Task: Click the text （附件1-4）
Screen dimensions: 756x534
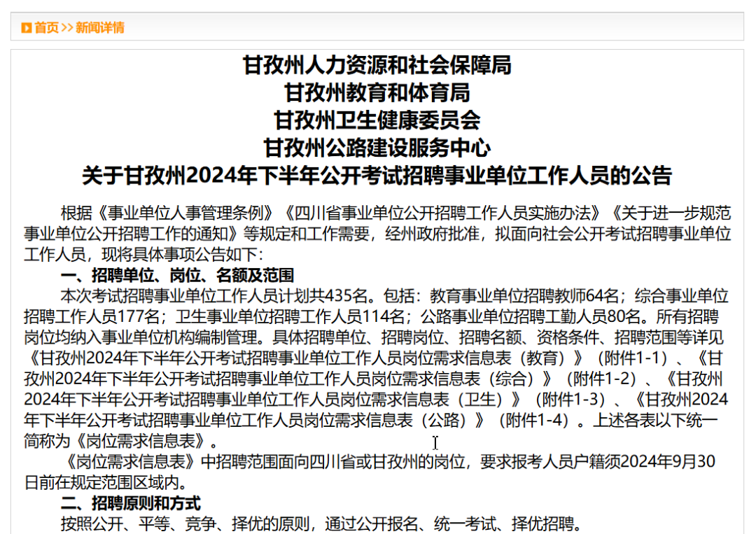Action: 533,420
